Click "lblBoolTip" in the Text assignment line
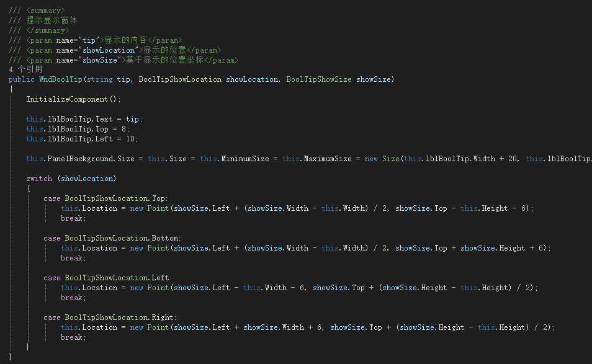Image resolution: width=592 pixels, height=364 pixels. [71, 119]
